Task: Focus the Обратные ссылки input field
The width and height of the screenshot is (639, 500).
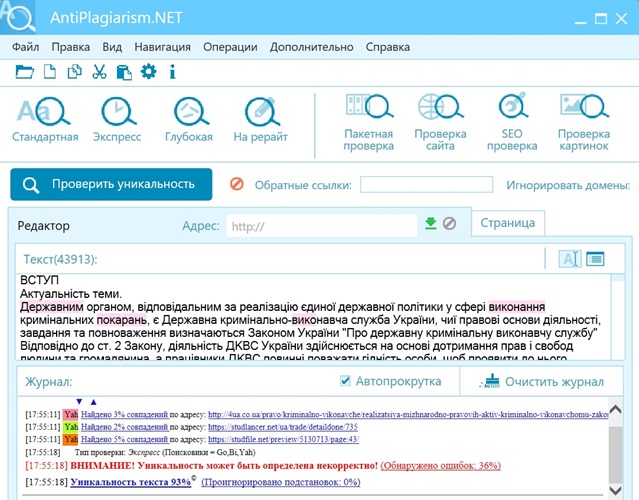Action: [426, 185]
